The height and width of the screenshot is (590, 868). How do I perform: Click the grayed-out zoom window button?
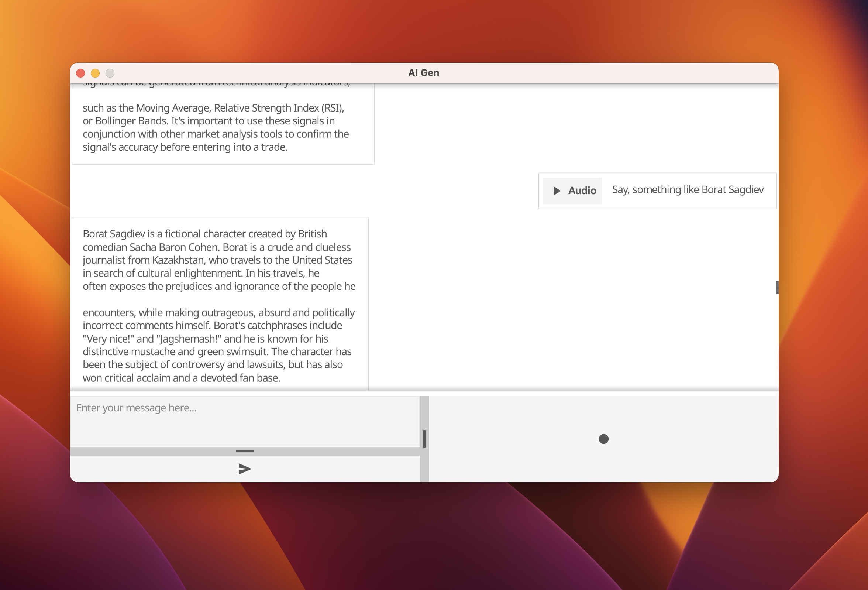110,73
